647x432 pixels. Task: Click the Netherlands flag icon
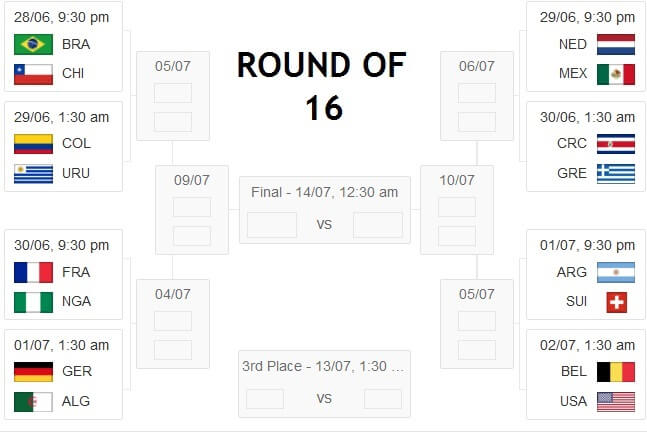coord(616,44)
